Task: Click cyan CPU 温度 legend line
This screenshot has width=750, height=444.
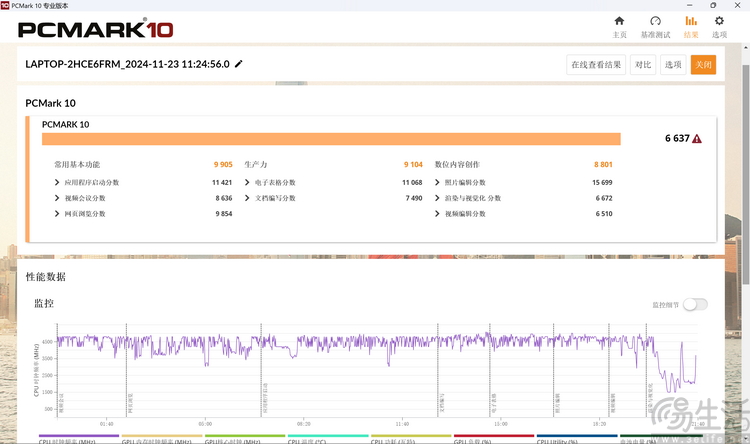Action: pos(328,436)
